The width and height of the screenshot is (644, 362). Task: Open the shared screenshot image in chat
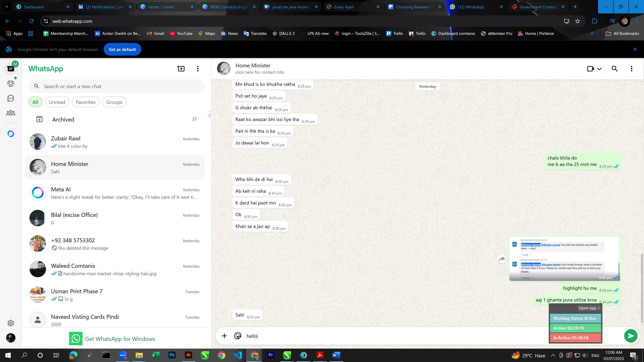(x=565, y=259)
